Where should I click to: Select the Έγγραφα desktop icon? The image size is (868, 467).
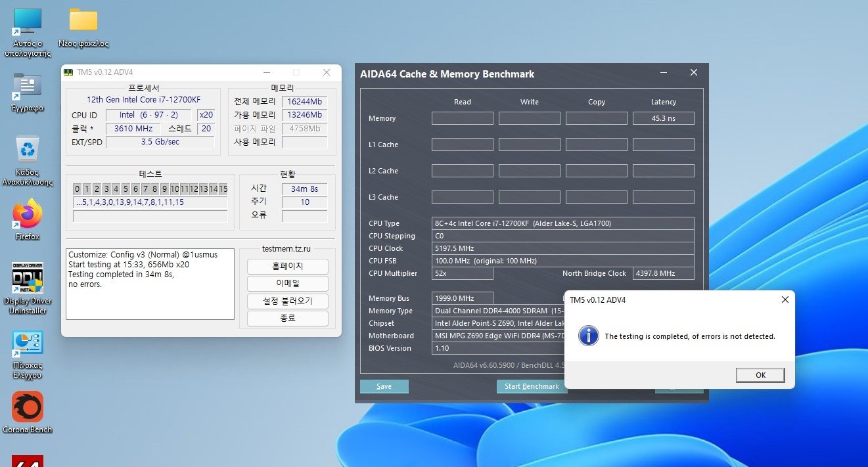click(x=28, y=92)
